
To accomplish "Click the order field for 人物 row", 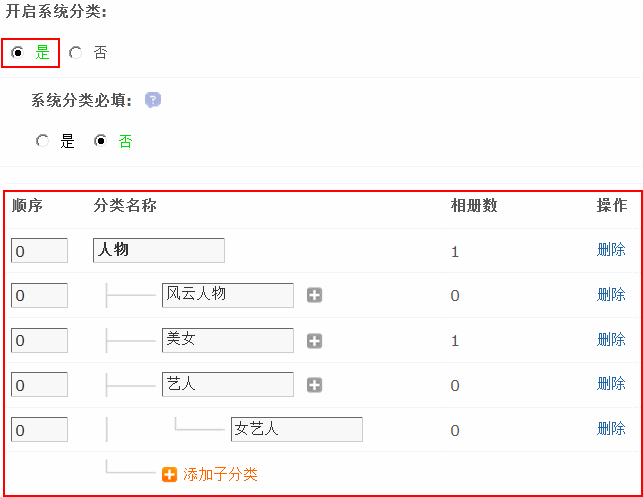I will click(x=39, y=250).
